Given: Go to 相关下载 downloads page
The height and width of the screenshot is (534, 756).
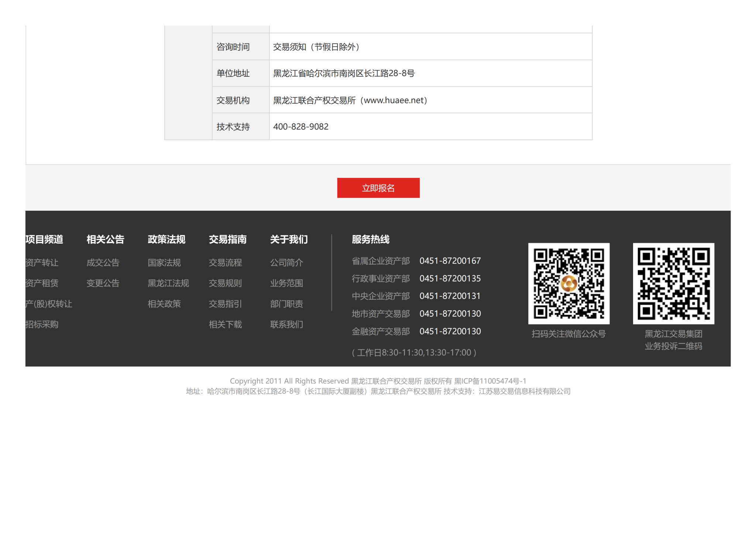Looking at the screenshot, I should [225, 324].
